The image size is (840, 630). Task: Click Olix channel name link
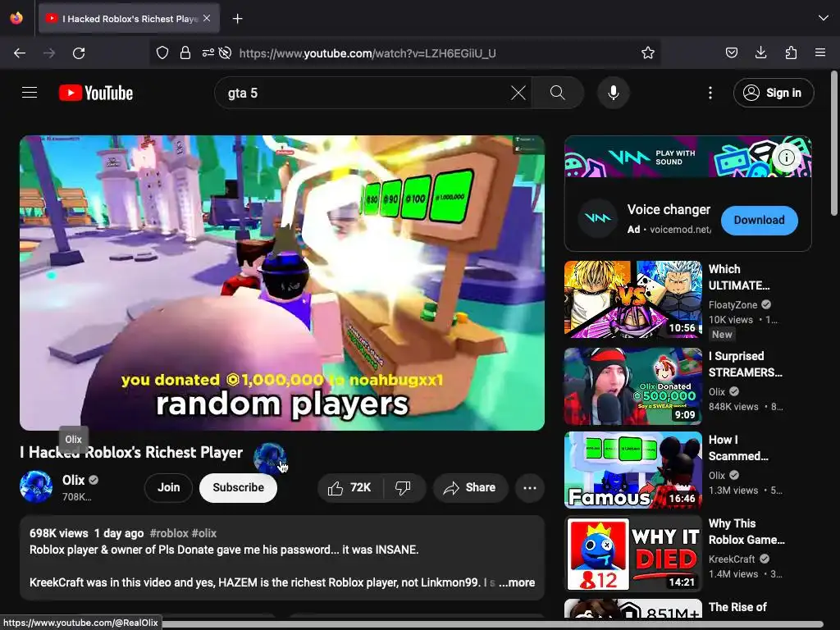[x=73, y=480]
